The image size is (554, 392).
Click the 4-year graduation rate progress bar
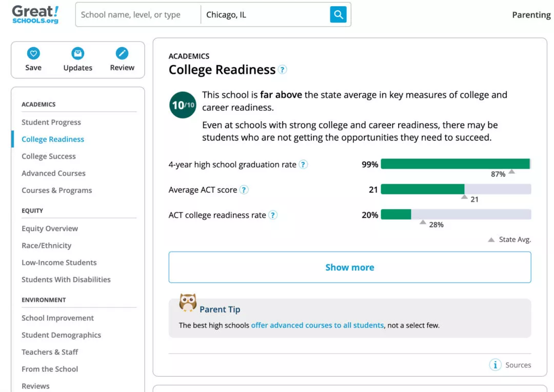(x=455, y=164)
